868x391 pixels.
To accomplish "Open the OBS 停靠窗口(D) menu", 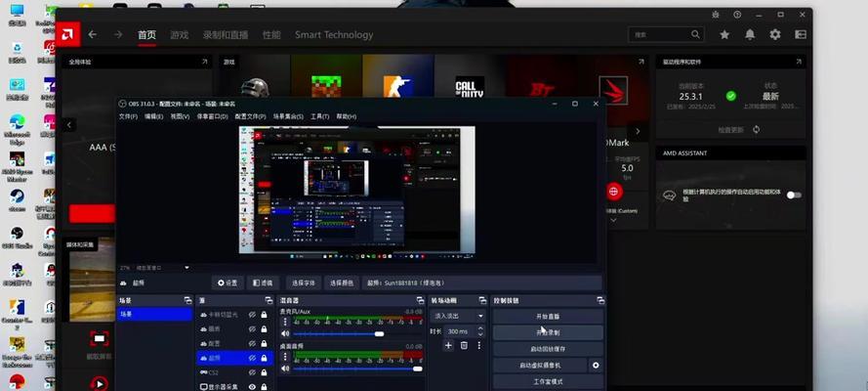I will click(213, 117).
